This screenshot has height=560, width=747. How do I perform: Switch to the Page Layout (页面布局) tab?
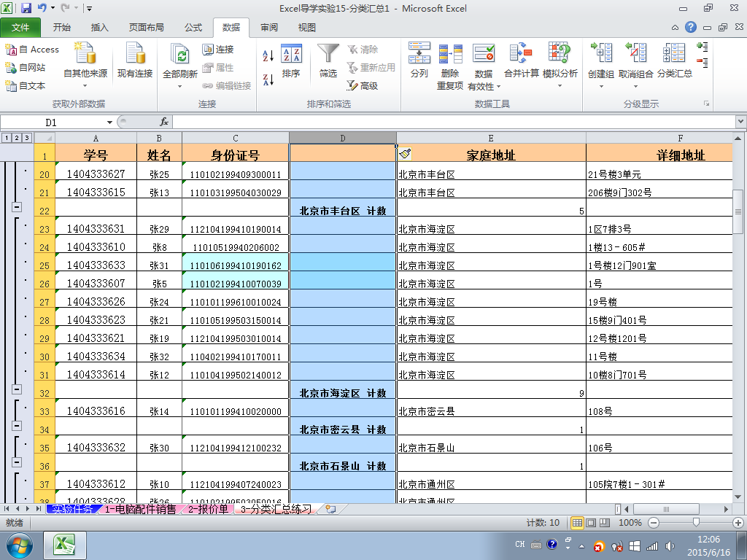146,27
